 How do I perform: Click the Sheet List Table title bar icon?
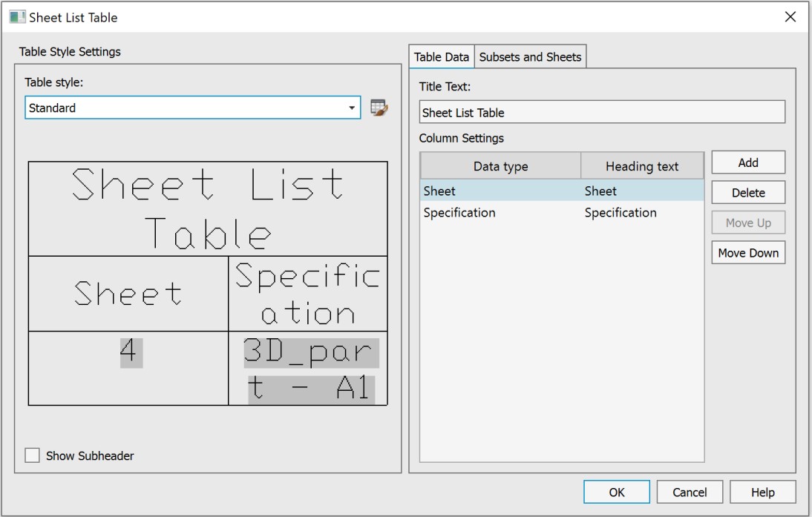tap(17, 17)
